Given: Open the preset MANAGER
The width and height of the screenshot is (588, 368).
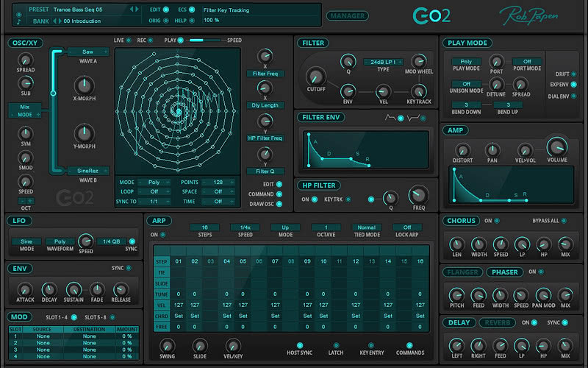Looking at the screenshot, I should pyautogui.click(x=348, y=15).
